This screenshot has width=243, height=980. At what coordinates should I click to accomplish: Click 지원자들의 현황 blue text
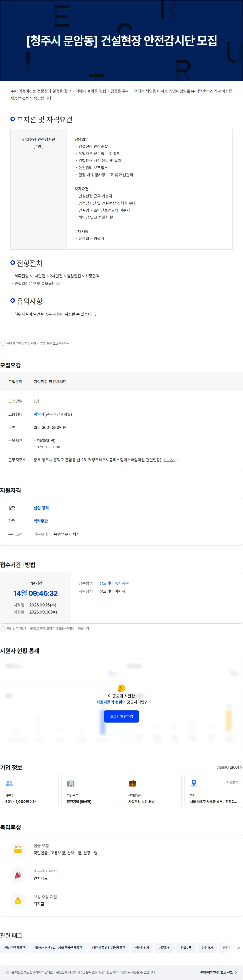point(109,702)
